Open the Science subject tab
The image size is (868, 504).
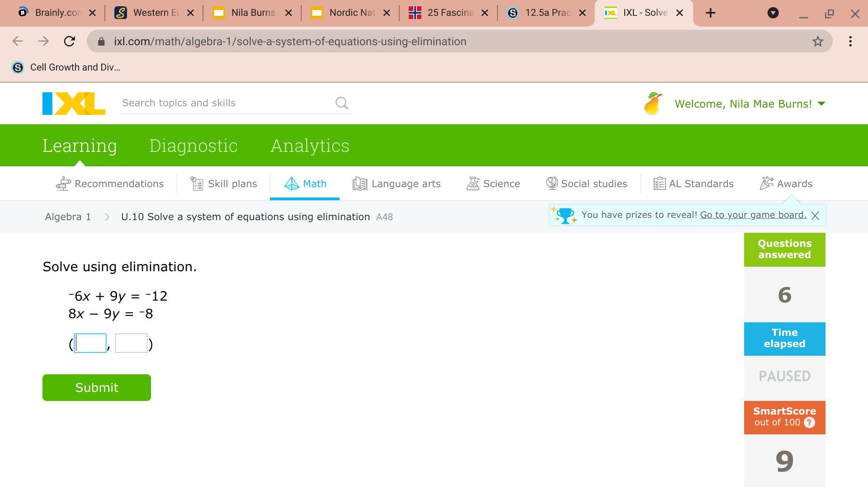pos(494,184)
